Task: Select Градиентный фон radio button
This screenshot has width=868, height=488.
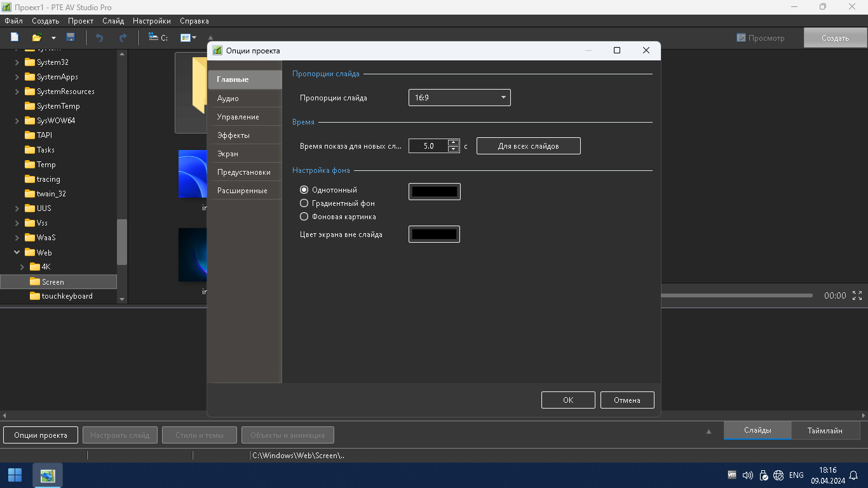Action: point(304,203)
